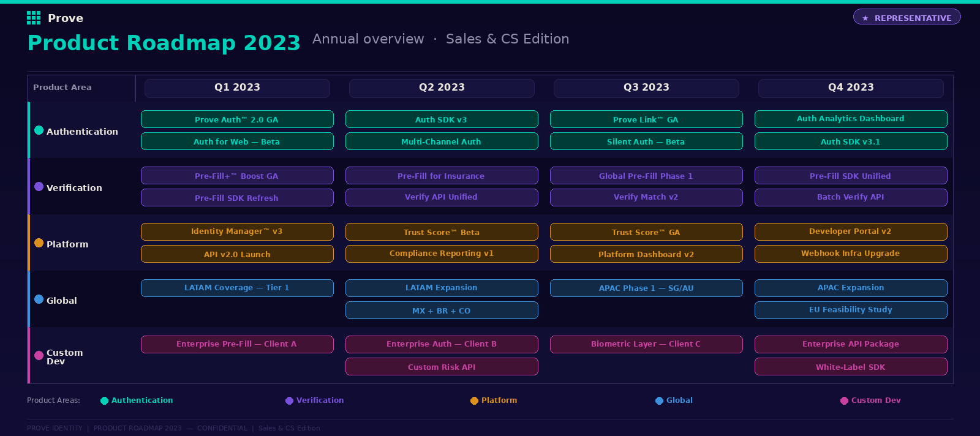Viewport: 980px width, 436px height.
Task: Open the Prove Link GA card
Action: pos(646,119)
